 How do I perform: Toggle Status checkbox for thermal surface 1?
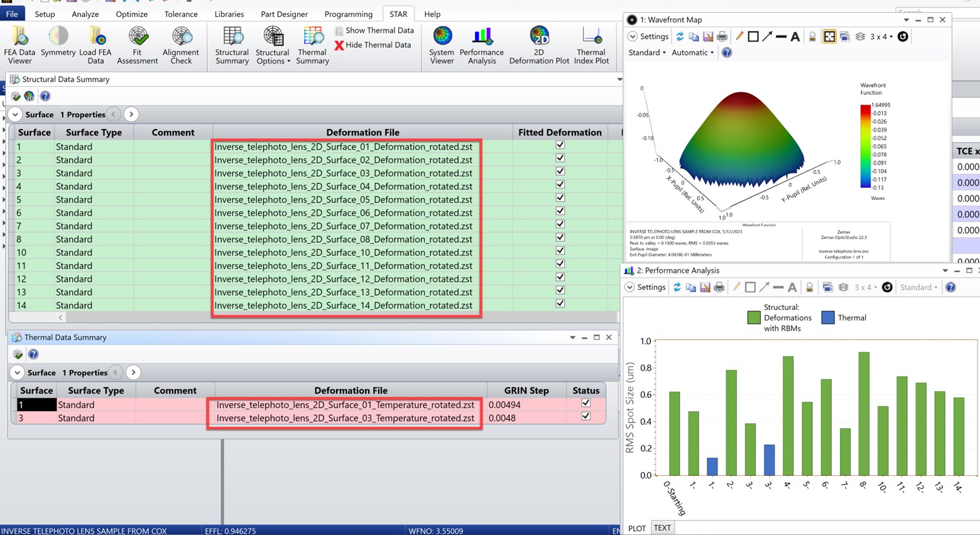586,403
